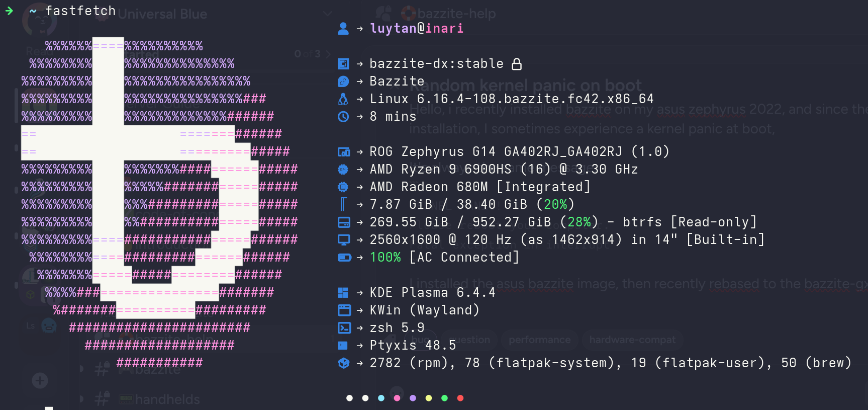This screenshot has width=868, height=410.
Task: Click the first white color dot
Action: (x=349, y=398)
